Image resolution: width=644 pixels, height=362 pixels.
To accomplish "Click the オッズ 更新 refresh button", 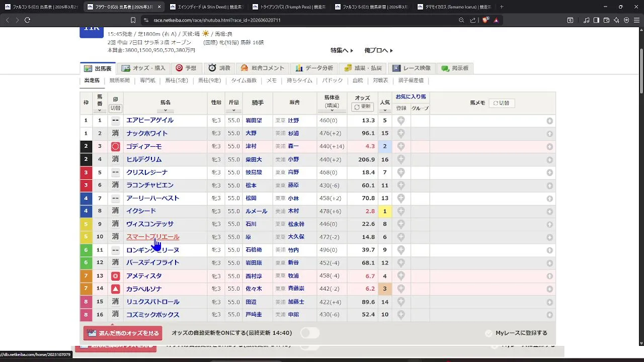I will pos(362,107).
